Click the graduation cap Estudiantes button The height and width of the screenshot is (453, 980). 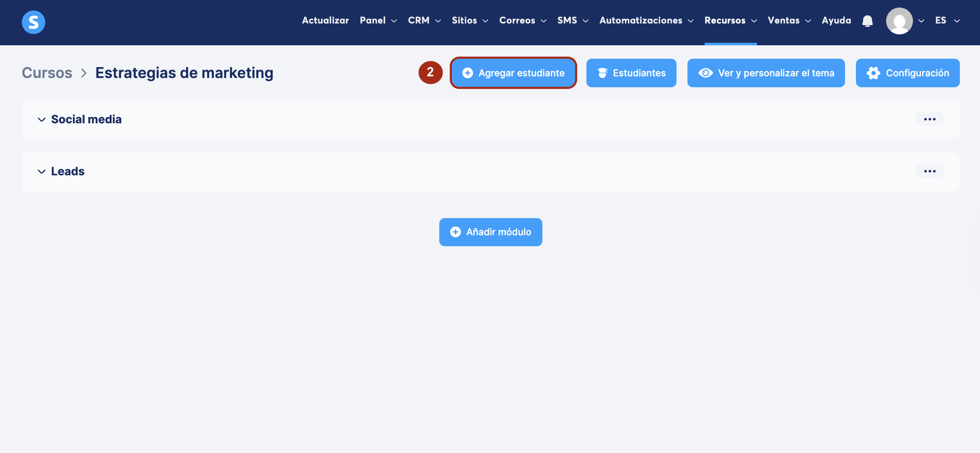click(631, 73)
